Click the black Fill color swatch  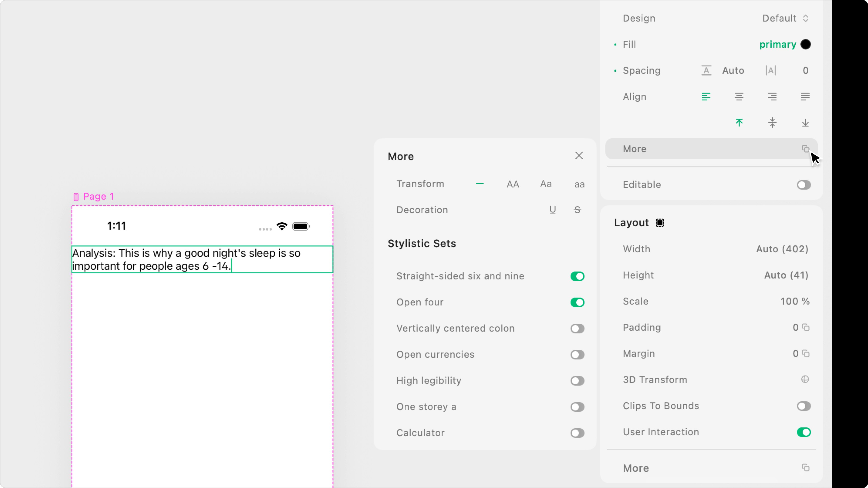(806, 44)
